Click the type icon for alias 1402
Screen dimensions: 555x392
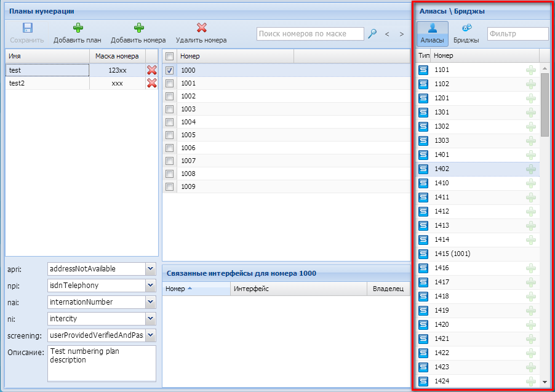point(423,169)
